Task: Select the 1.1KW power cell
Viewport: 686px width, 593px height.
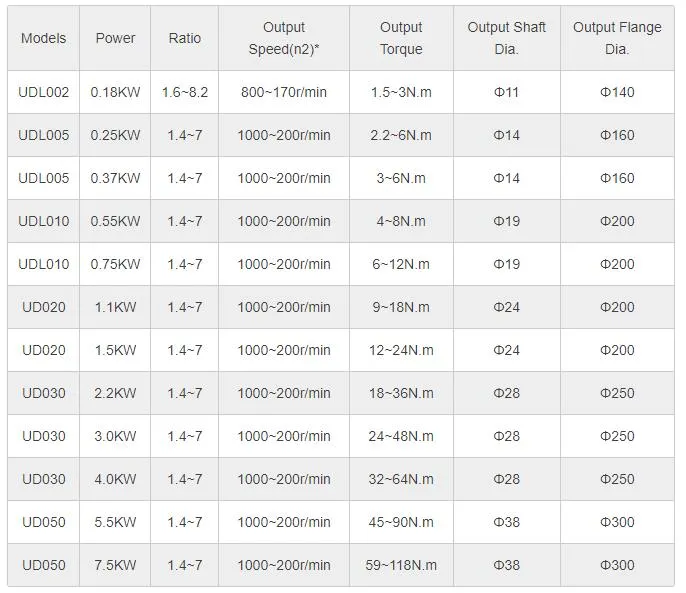Action: [x=115, y=307]
